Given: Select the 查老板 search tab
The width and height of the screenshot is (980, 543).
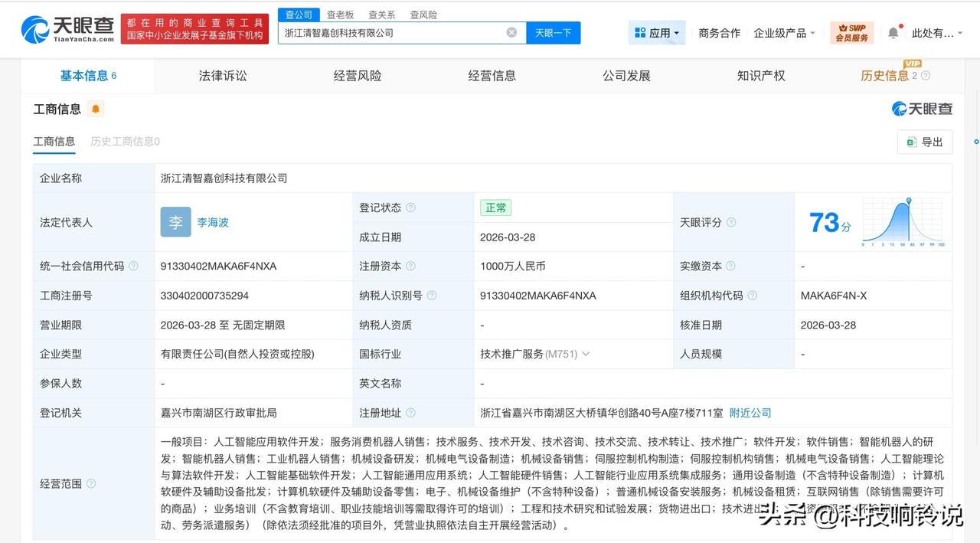Looking at the screenshot, I should [341, 14].
